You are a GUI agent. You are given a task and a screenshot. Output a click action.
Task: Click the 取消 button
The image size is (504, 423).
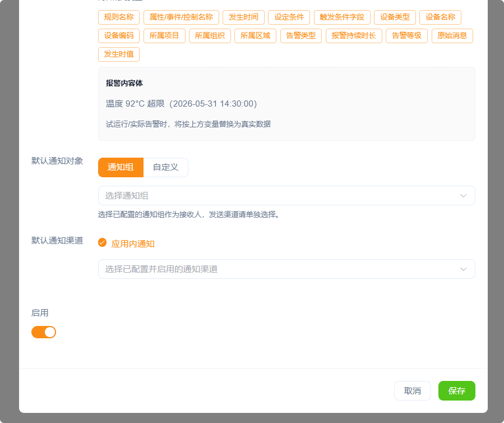click(x=413, y=391)
